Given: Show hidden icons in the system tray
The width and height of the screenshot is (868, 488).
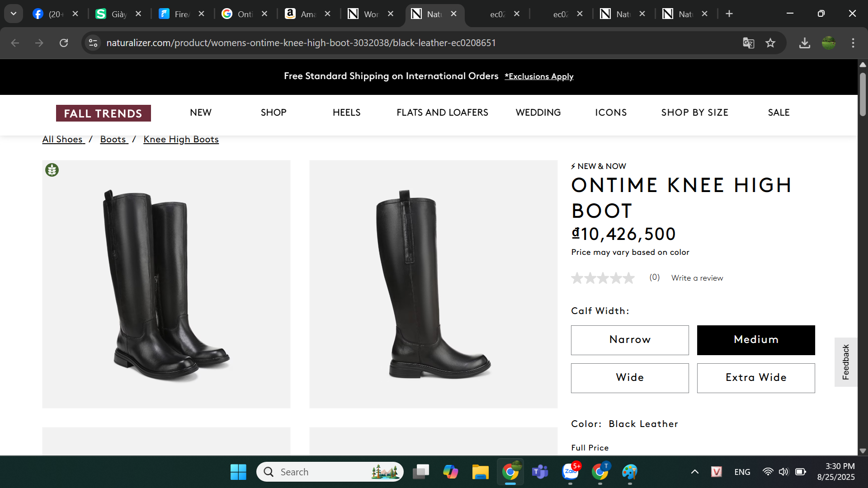Looking at the screenshot, I should coord(695,472).
